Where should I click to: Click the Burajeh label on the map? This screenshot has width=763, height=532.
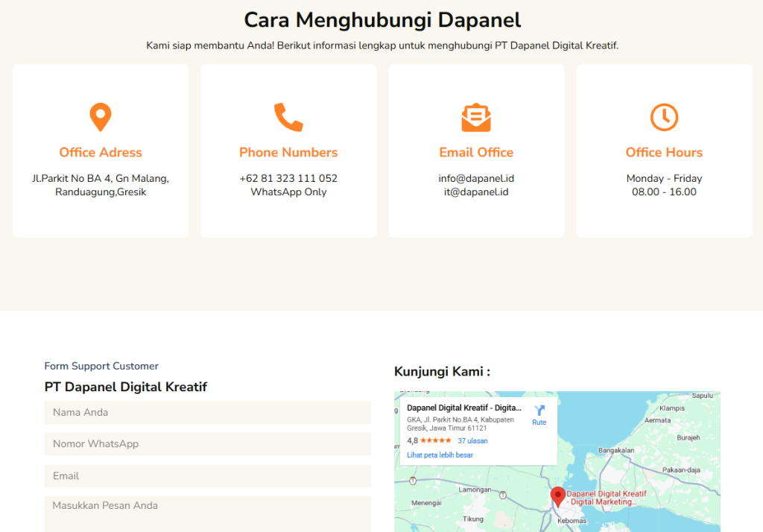click(x=688, y=437)
